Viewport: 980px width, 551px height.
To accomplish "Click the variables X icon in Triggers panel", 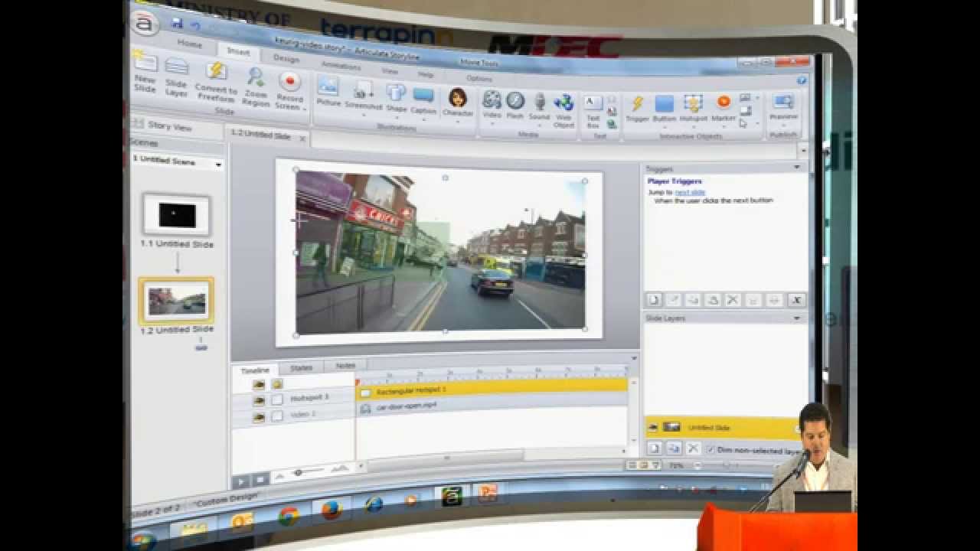I will 797,300.
